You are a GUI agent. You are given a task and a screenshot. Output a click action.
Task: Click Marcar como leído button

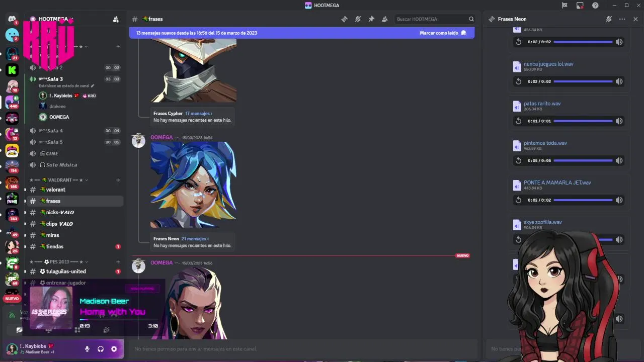(x=443, y=33)
